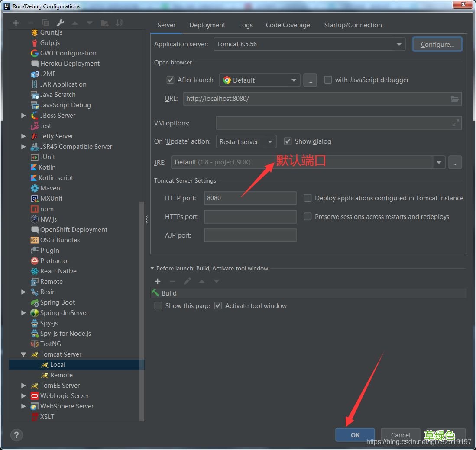Click the wrench edit defaults icon
Screen dimensions: 476x450
(60, 23)
